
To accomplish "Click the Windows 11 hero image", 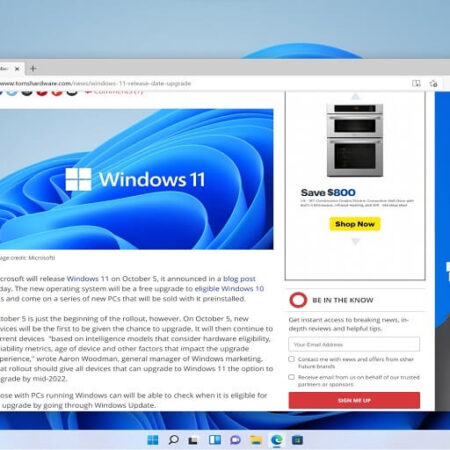I will (x=137, y=179).
